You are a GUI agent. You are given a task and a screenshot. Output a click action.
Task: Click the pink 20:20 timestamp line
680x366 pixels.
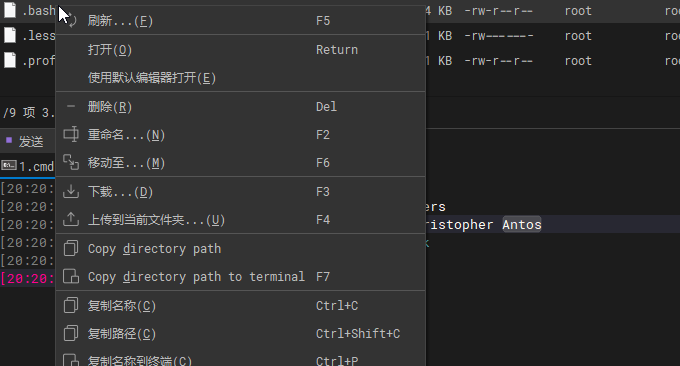coord(28,278)
